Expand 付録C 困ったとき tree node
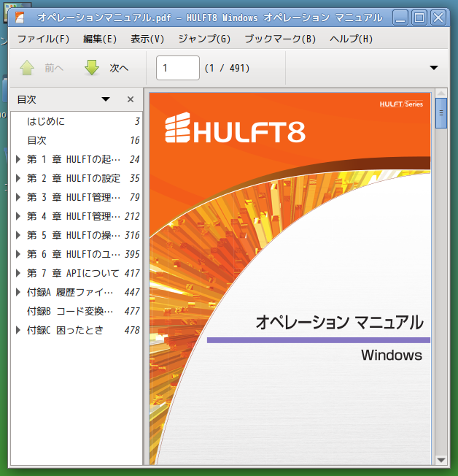This screenshot has width=458, height=476. [18, 330]
